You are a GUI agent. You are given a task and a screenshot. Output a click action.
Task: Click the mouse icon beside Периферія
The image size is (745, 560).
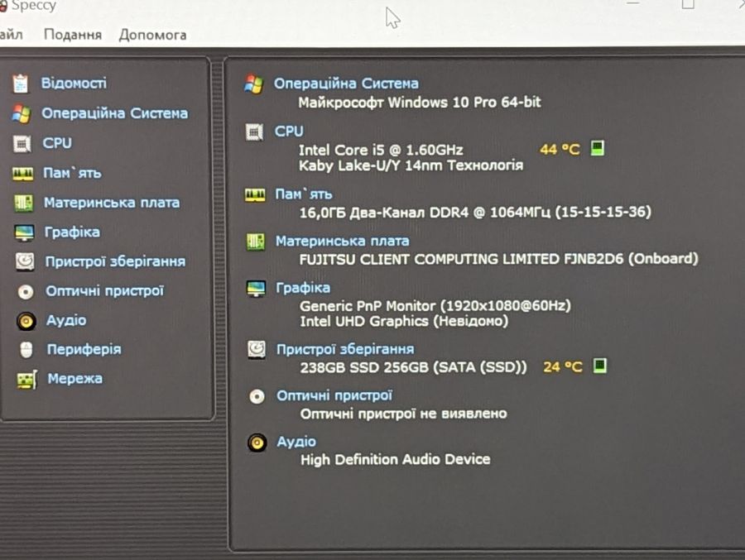[26, 350]
